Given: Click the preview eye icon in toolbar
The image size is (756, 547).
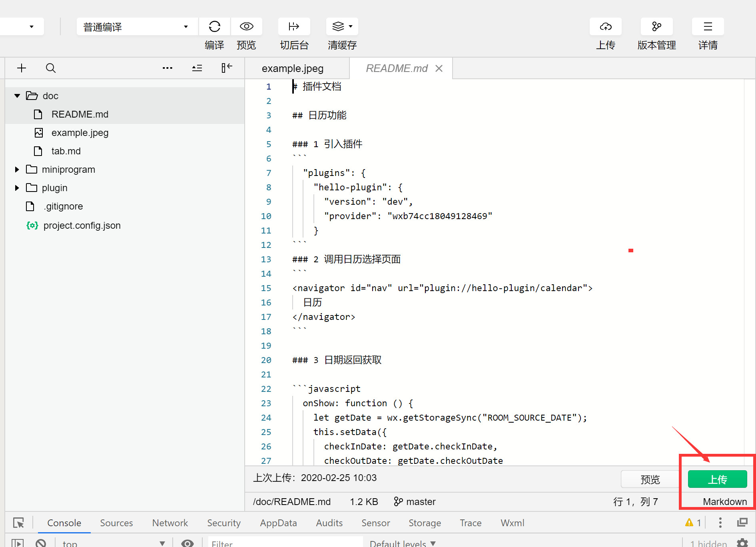Looking at the screenshot, I should [246, 26].
